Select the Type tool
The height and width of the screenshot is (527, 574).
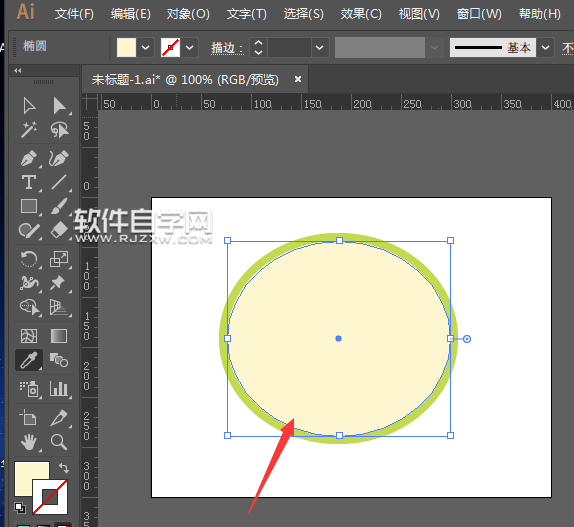coord(29,182)
